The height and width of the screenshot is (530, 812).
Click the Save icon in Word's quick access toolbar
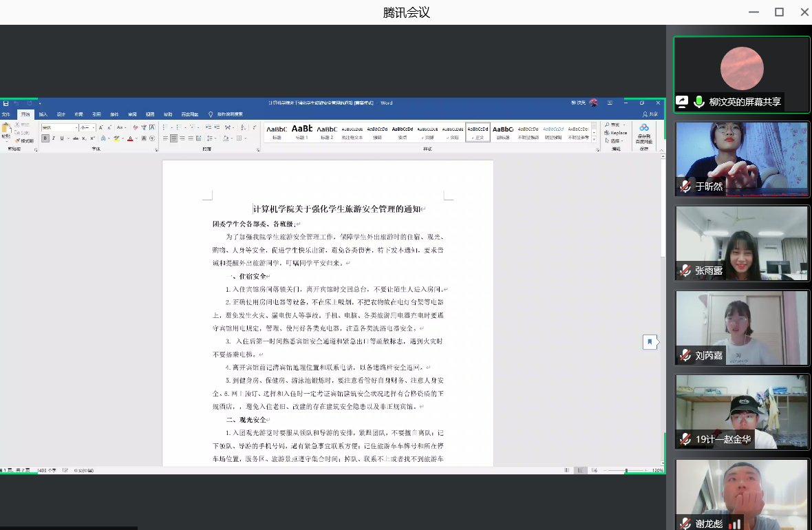click(6, 103)
